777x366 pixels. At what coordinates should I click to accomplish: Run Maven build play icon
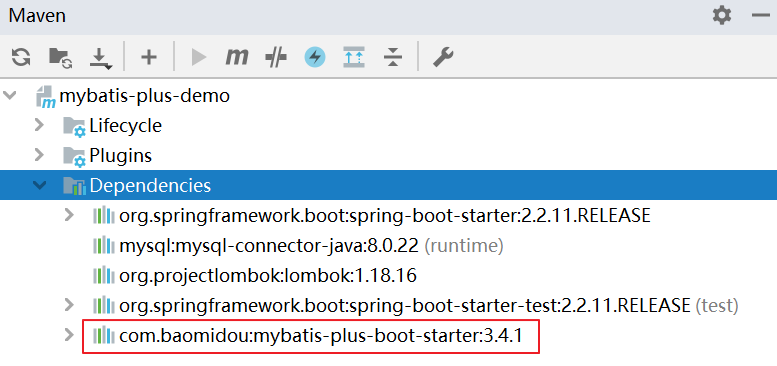[199, 57]
